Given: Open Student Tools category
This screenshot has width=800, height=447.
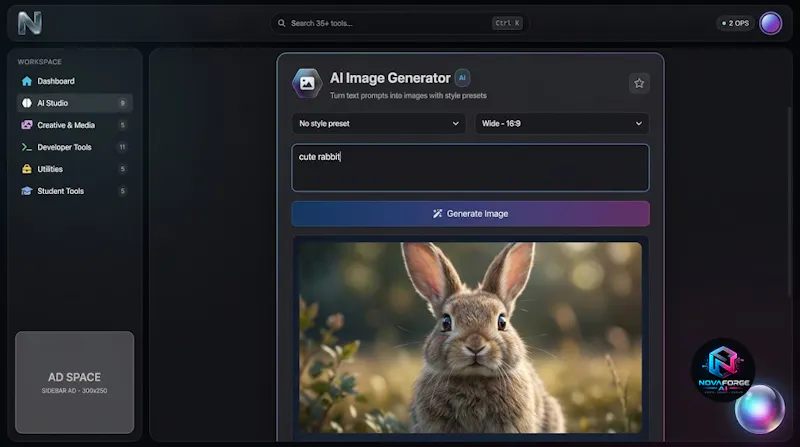Looking at the screenshot, I should pyautogui.click(x=74, y=191).
